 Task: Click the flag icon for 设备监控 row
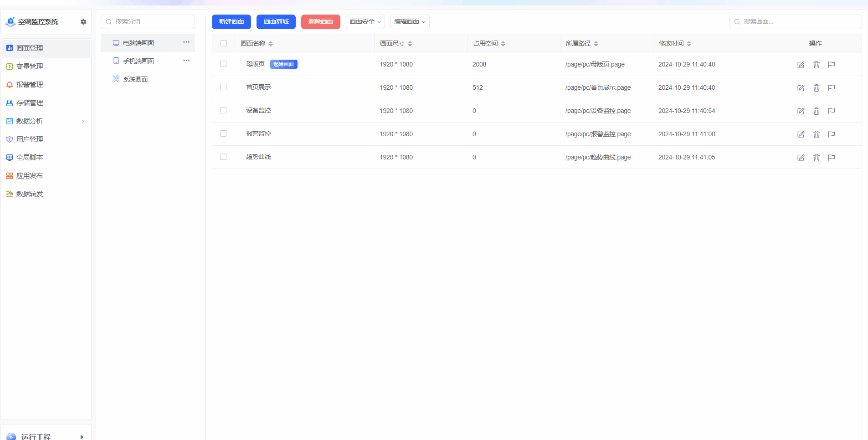pos(831,111)
